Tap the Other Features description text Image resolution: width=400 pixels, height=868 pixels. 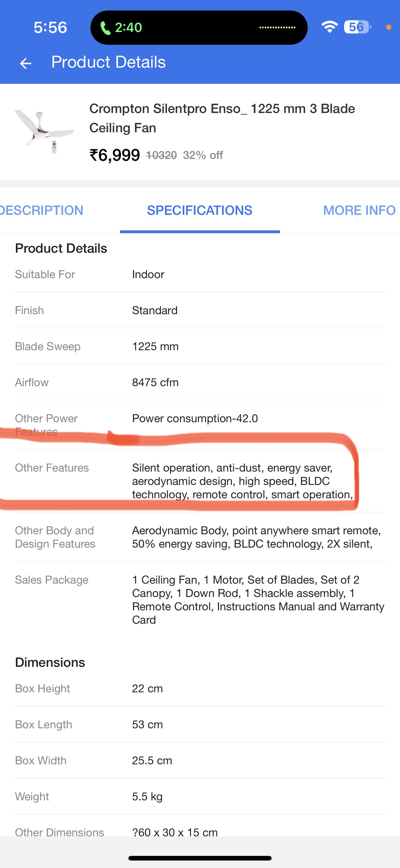click(x=242, y=481)
